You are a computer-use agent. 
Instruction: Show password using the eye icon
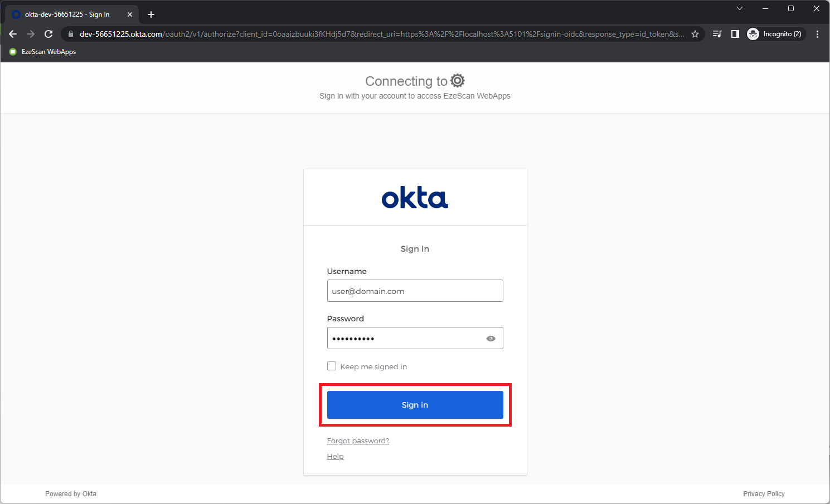pyautogui.click(x=491, y=339)
